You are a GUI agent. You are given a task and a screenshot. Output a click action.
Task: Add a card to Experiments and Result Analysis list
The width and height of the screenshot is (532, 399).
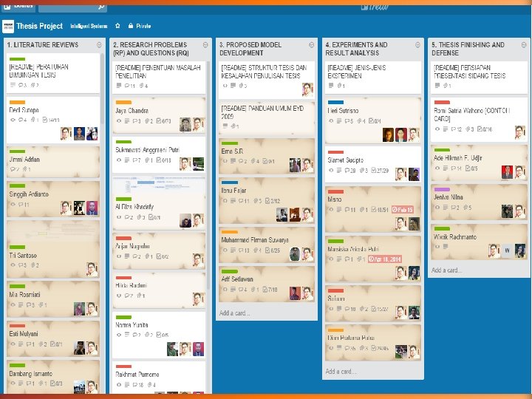click(x=341, y=371)
